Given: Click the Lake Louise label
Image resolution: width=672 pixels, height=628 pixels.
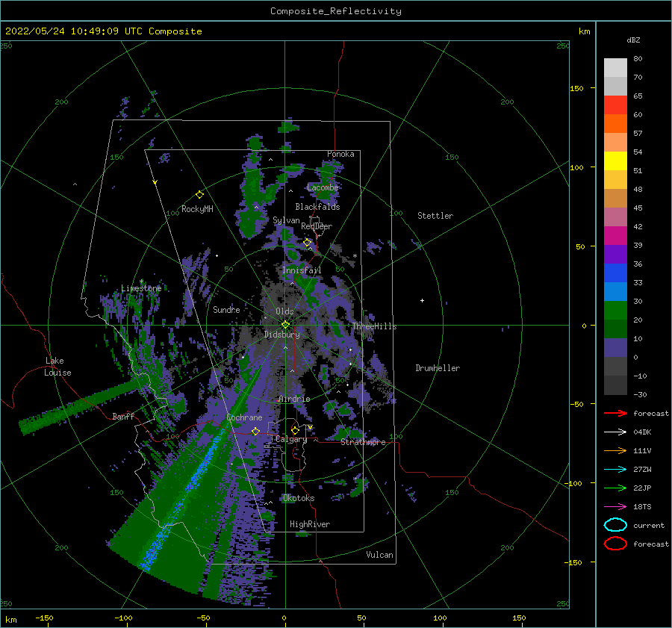Looking at the screenshot, I should point(57,367).
